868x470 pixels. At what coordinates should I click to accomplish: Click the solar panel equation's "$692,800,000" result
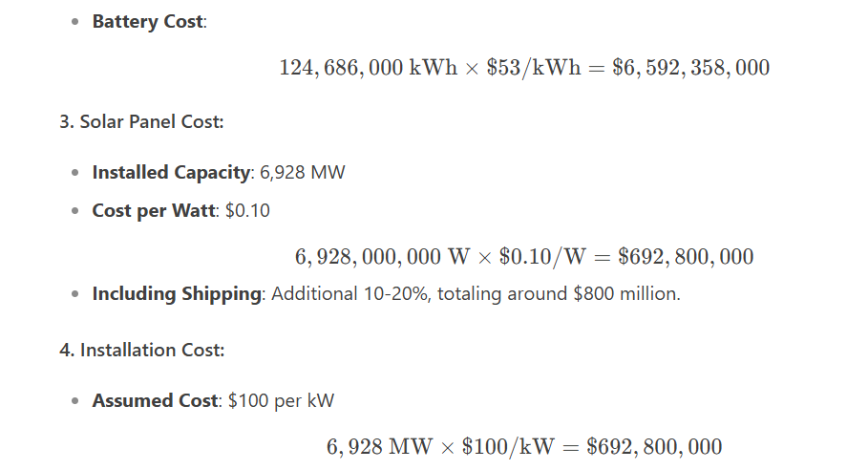(686, 257)
